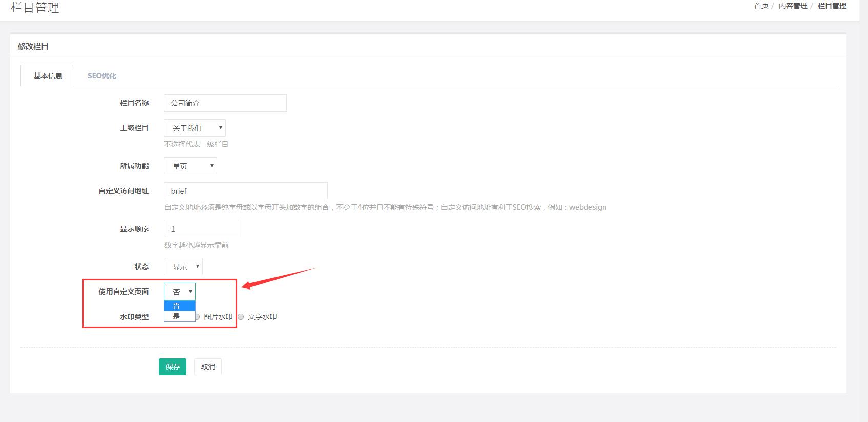This screenshot has height=422, width=868.
Task: Select the 文字水印 radio option
Action: point(241,317)
